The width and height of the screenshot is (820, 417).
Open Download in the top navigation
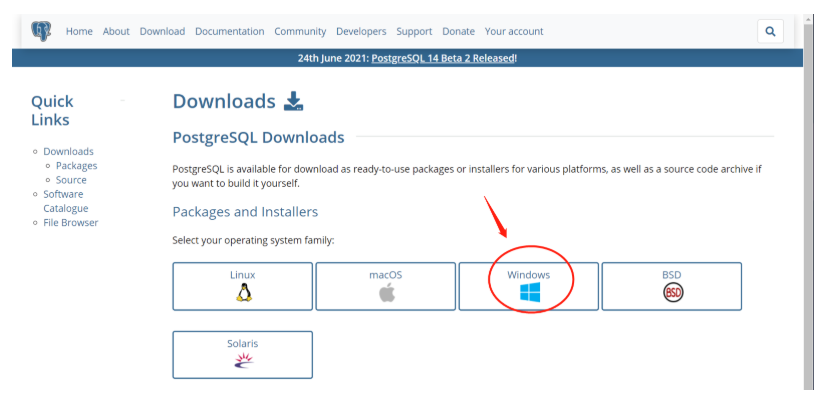pyautogui.click(x=162, y=31)
